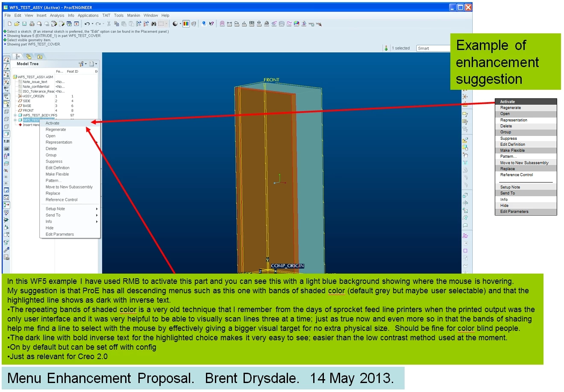Image resolution: width=564 pixels, height=392 pixels.
Task: Expand the WF5_TEST_BODY tree node
Action: (15, 115)
